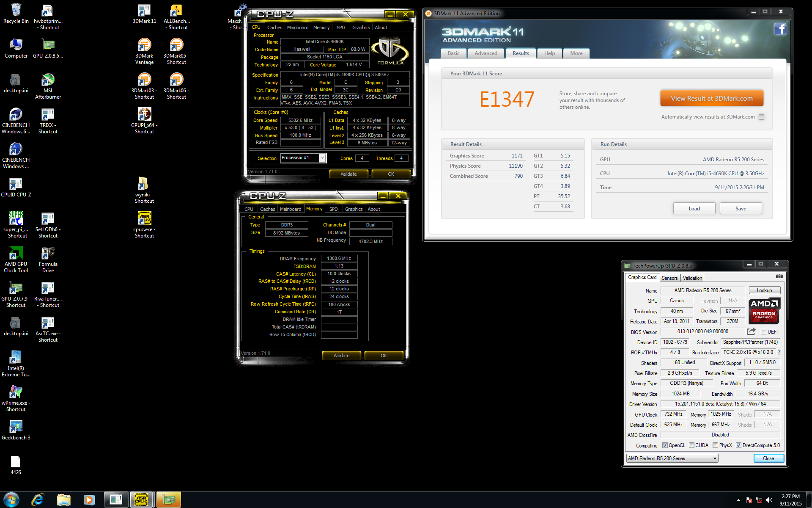Launch super_pi shortcut icon
812x508 pixels.
16,225
